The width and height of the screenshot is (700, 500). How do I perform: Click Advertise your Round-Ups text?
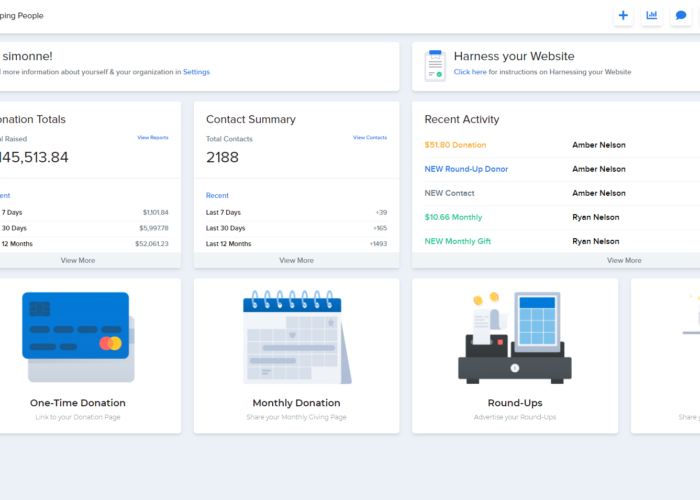point(515,417)
